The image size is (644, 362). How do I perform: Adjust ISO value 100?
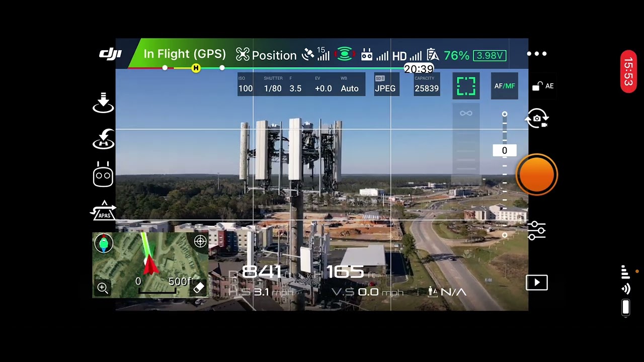pos(246,84)
